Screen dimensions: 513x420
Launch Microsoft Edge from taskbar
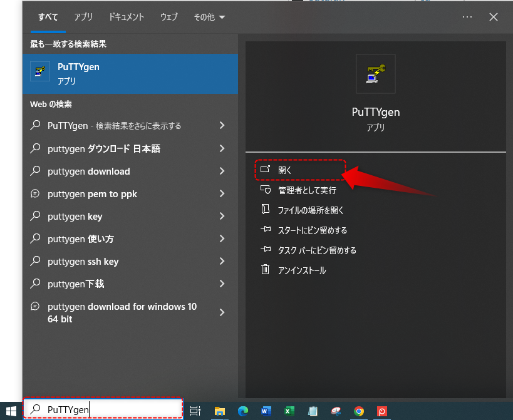point(243,411)
